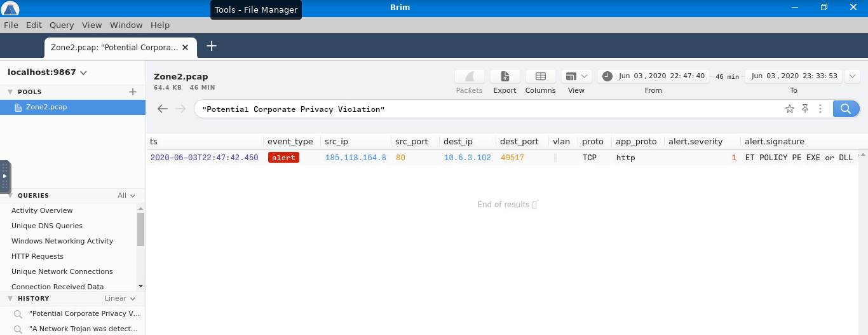Close the Zone2.pcap tab

186,47
